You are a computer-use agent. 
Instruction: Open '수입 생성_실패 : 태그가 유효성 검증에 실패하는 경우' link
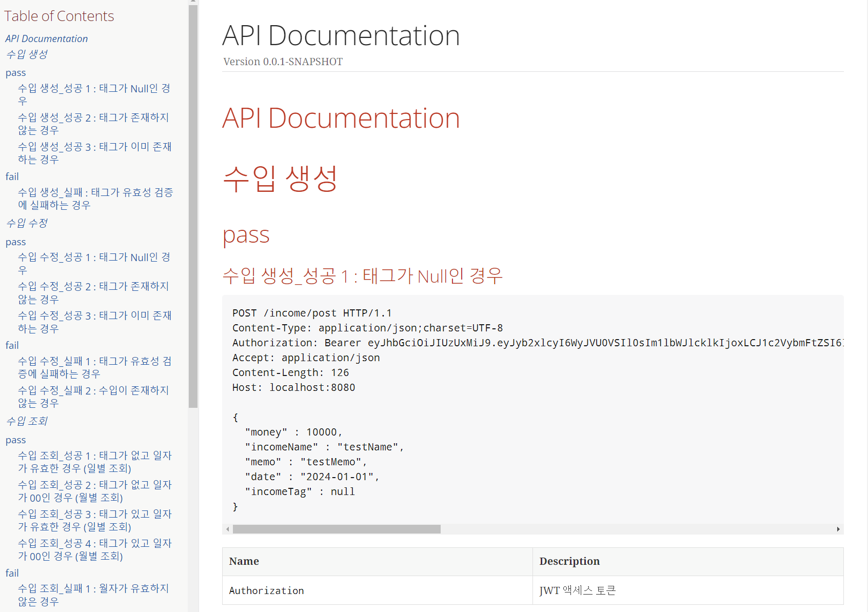coord(95,199)
